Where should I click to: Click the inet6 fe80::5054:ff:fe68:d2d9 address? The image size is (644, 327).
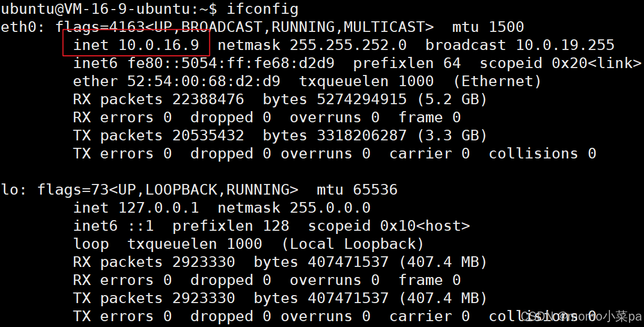(x=204, y=63)
